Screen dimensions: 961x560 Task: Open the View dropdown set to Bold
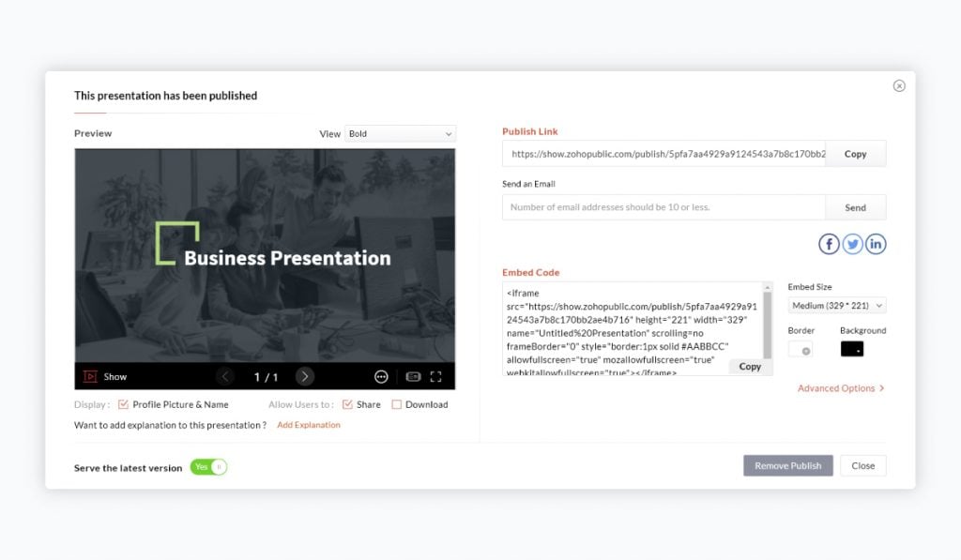(x=400, y=133)
